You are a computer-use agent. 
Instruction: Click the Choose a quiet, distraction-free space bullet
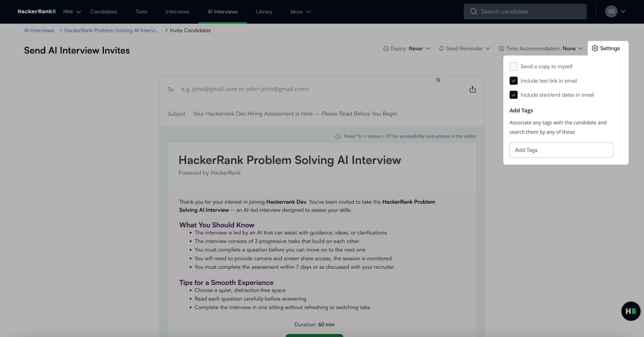pyautogui.click(x=240, y=290)
